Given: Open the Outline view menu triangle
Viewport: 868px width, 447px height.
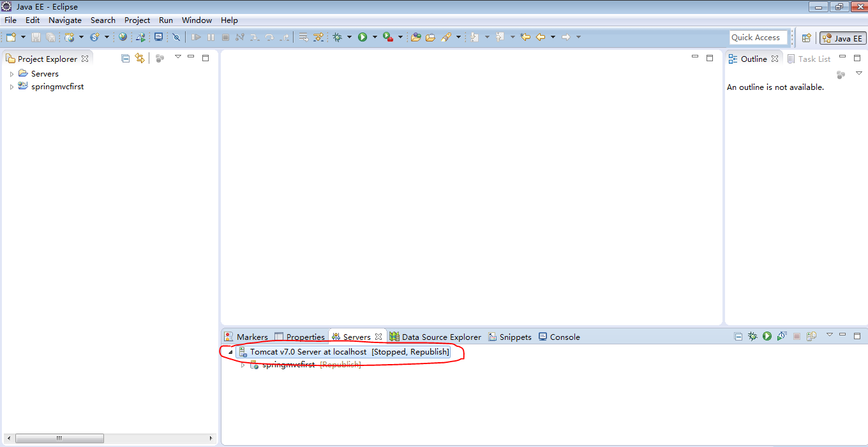Looking at the screenshot, I should tap(858, 73).
